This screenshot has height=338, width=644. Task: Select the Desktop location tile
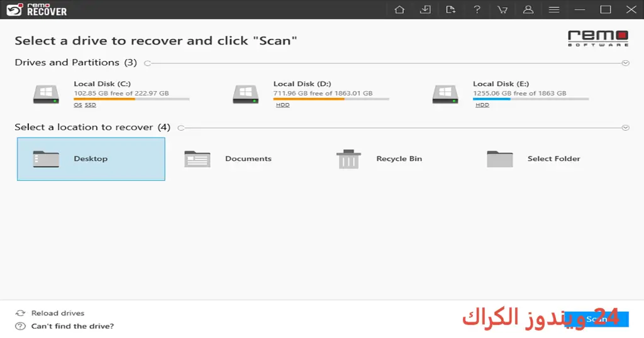click(x=91, y=159)
